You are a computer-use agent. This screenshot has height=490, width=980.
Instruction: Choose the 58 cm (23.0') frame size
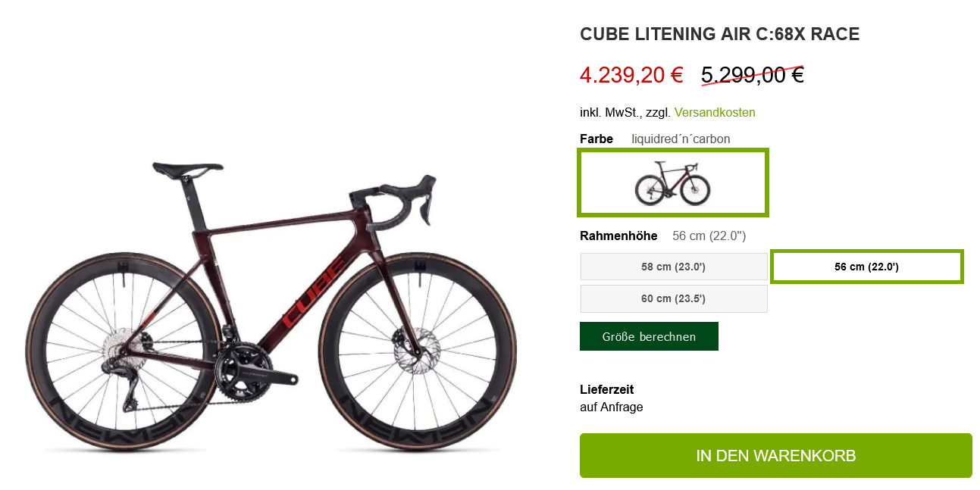[x=674, y=267]
